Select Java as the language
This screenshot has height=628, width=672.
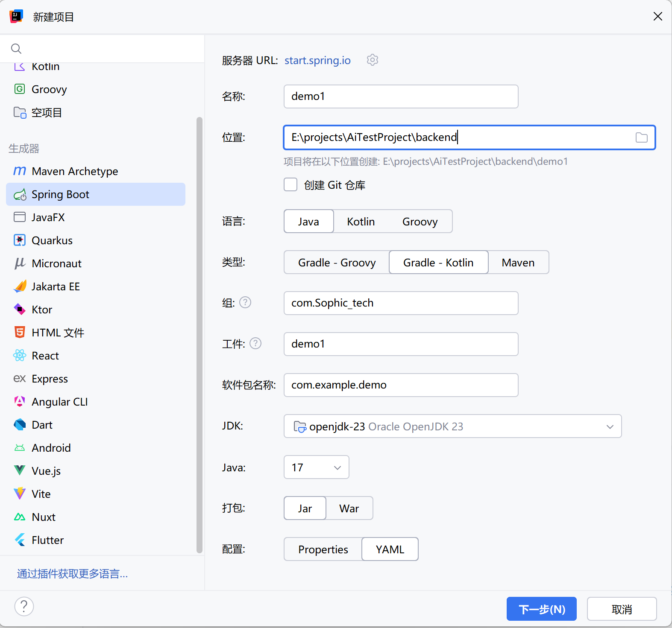click(308, 221)
